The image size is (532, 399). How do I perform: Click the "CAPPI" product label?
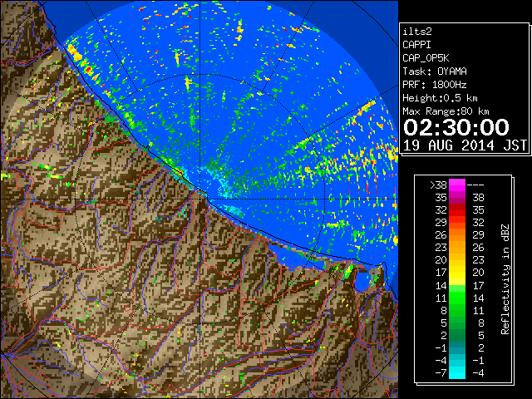(x=416, y=45)
